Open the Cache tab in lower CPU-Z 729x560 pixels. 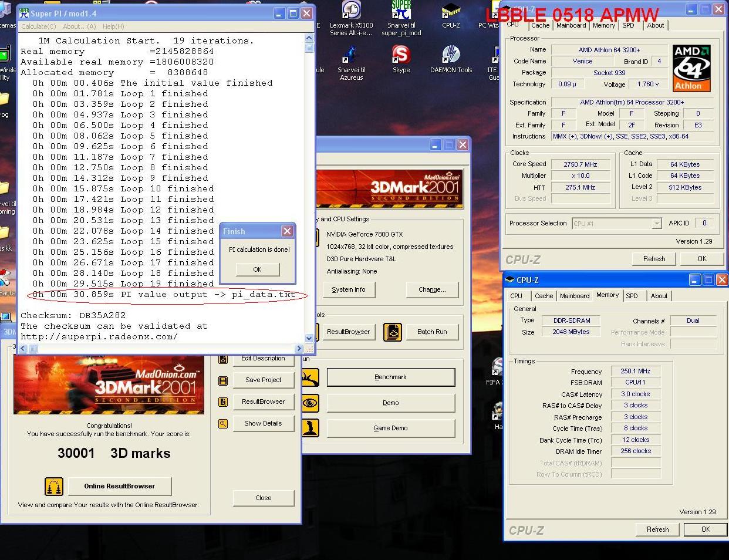tap(544, 296)
